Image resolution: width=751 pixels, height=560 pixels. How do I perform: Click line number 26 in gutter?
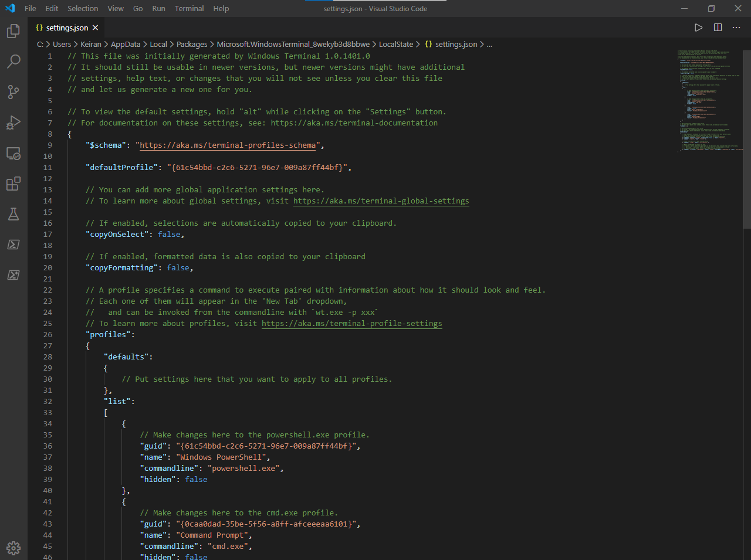[x=48, y=335]
